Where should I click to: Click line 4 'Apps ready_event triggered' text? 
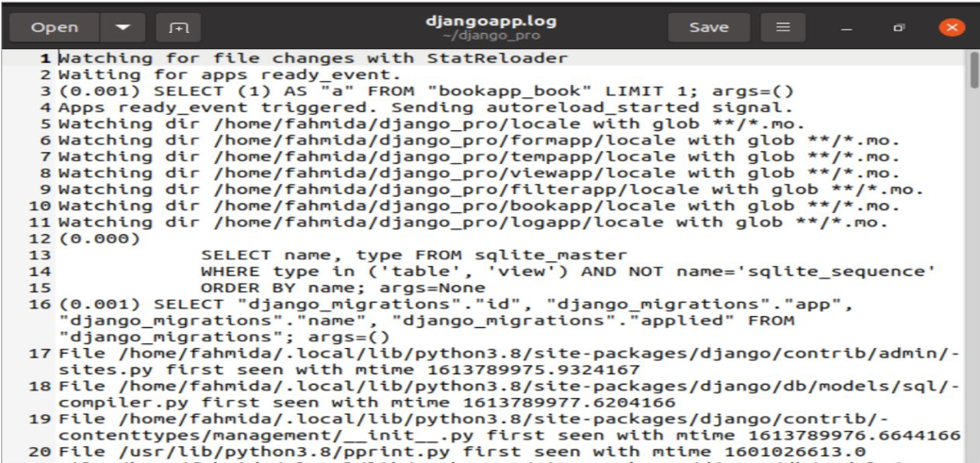point(425,107)
